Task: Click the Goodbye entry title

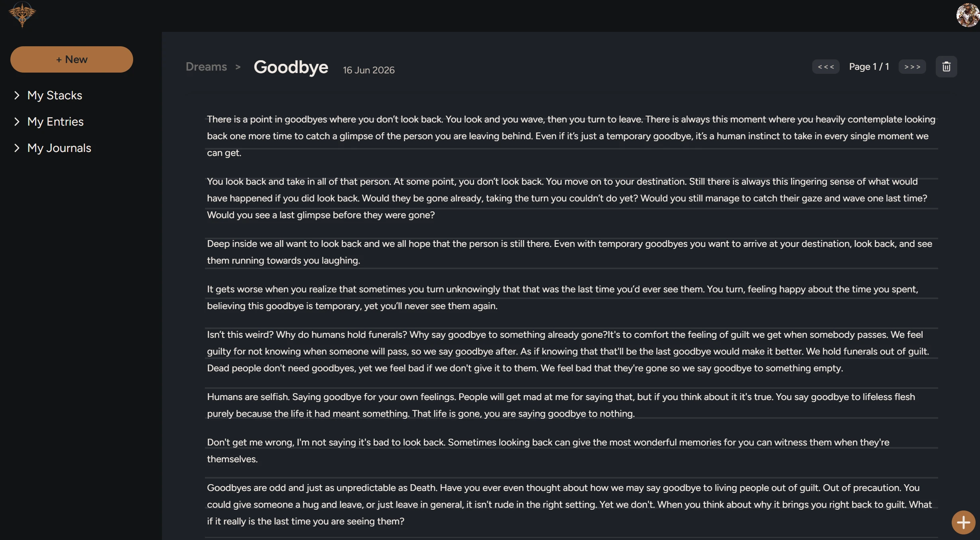Action: (291, 67)
